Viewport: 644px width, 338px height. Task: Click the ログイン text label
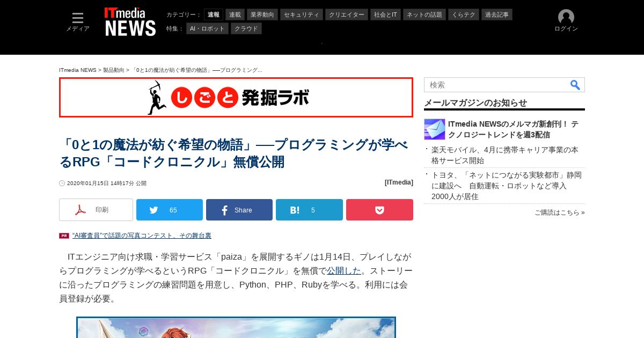click(566, 29)
